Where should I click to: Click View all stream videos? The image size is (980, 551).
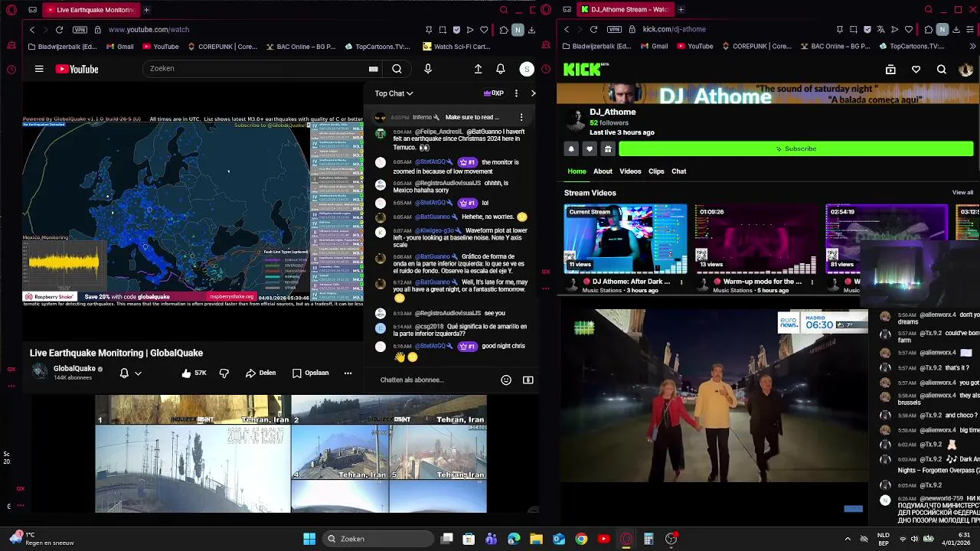pyautogui.click(x=962, y=193)
